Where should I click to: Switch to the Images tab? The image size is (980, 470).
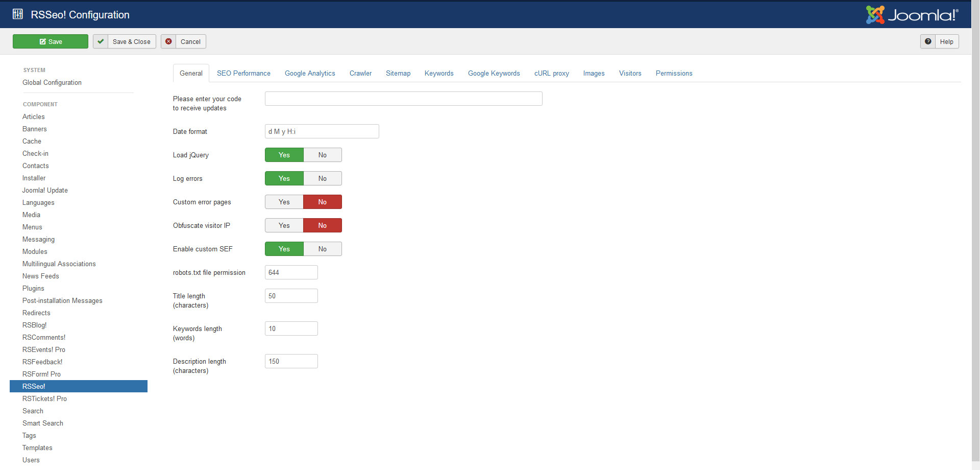(594, 73)
